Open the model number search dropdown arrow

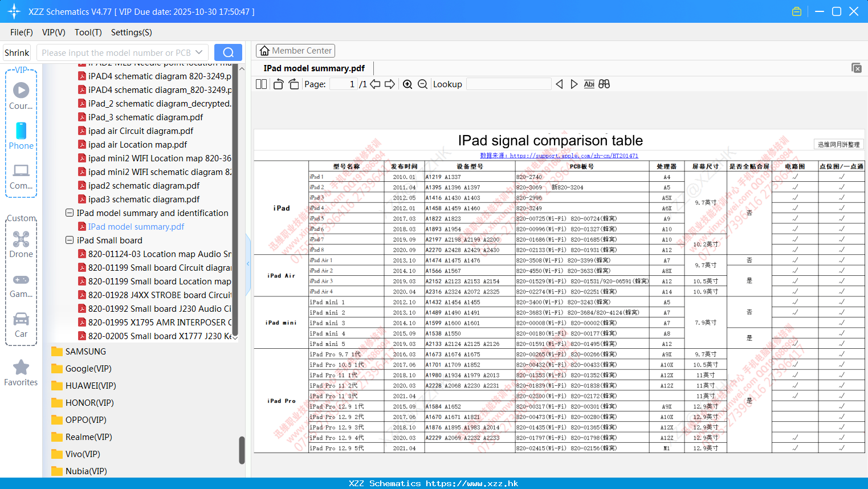coord(199,52)
